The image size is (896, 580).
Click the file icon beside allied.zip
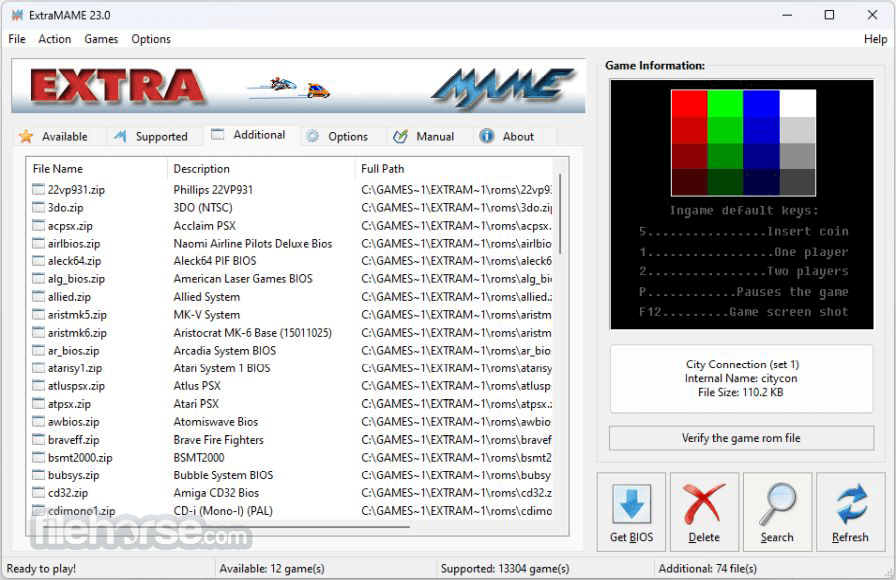pos(38,296)
